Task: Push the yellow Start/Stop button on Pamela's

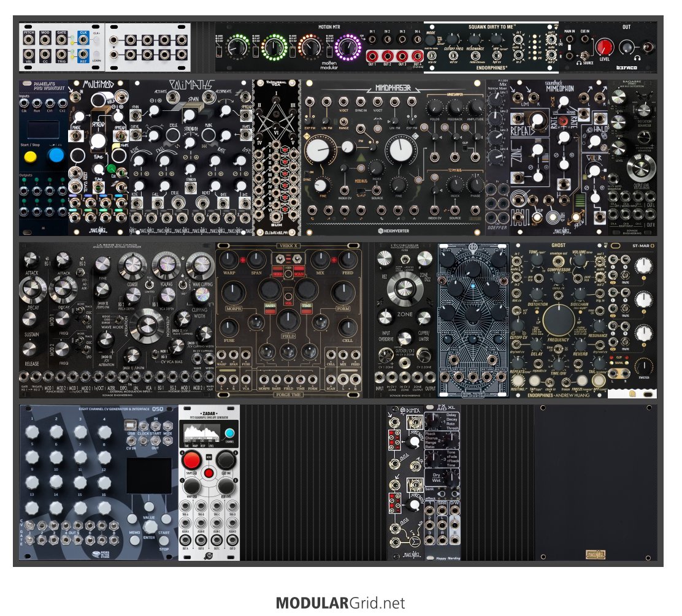Action: (31, 156)
